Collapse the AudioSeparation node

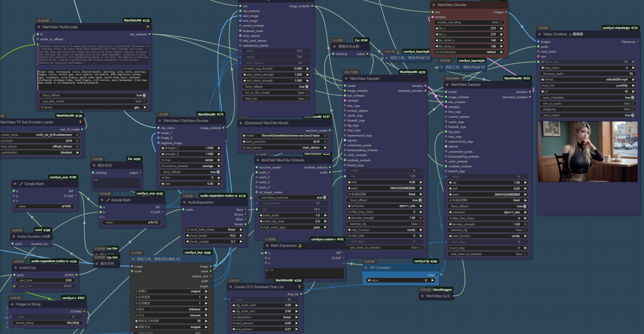[x=184, y=202]
